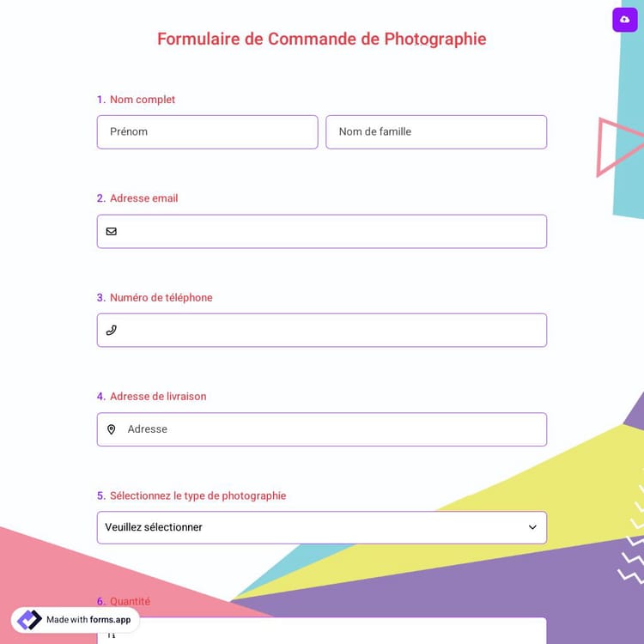Click inside the phone number text box
The image size is (644, 644).
coord(331,331)
